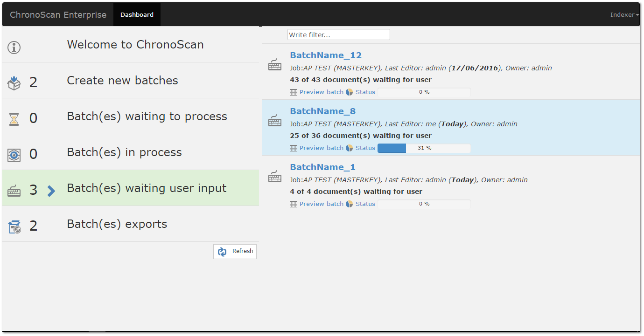Screen dimensions: 644x336
Task: Click the Create new batches box icon
Action: (14, 83)
